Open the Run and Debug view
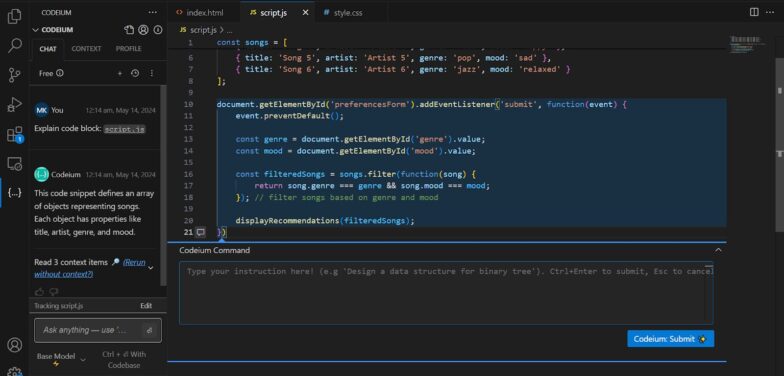Viewport: 784px width, 376px height. coord(14,104)
